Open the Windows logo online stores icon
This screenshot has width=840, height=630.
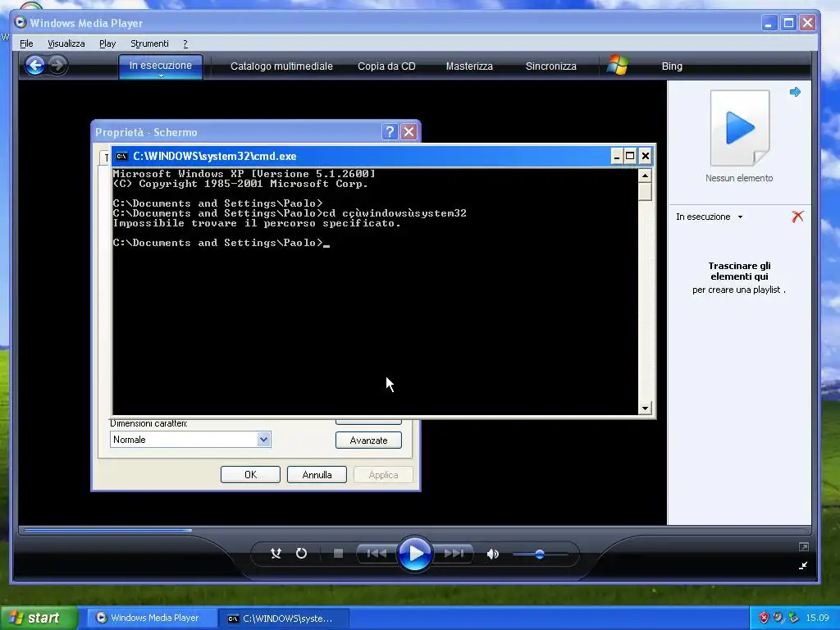pyautogui.click(x=618, y=66)
